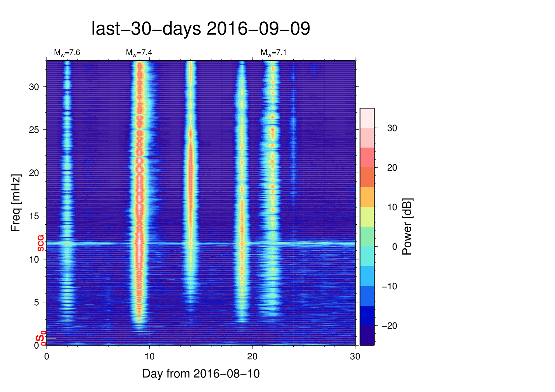Screen dimensions: 555x392
Task: Select the plot title last-30-days 2016-09-09
Action: pos(200,29)
